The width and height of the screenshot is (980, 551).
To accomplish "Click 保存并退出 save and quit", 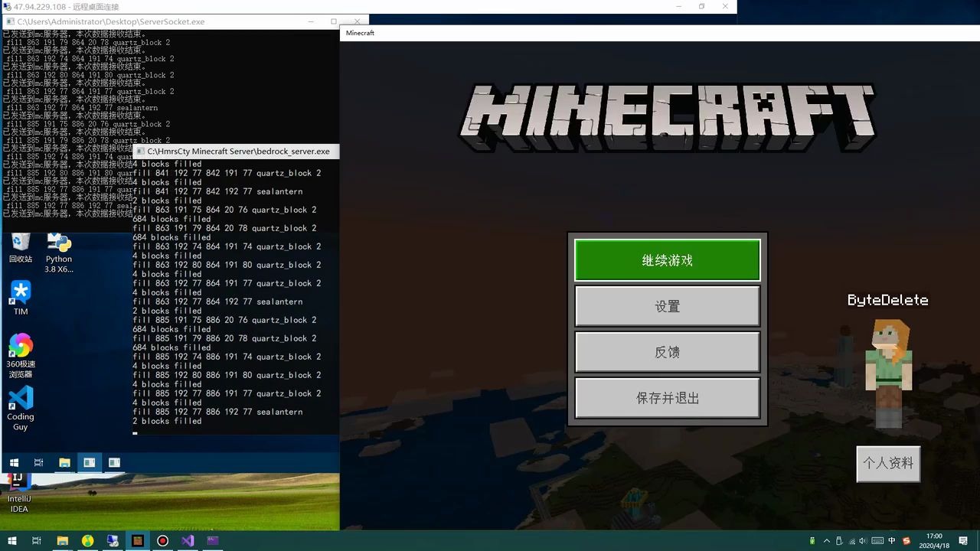I will click(x=667, y=398).
